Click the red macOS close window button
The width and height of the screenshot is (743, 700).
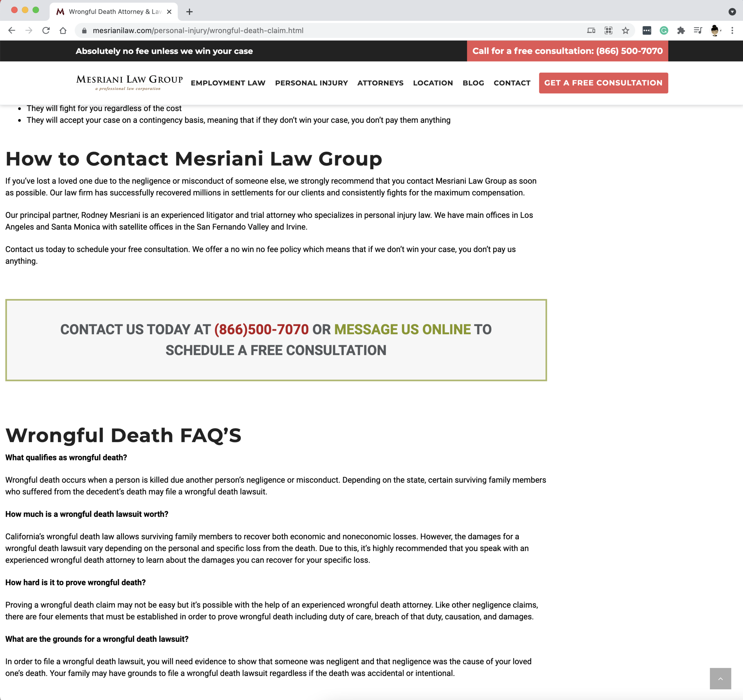pyautogui.click(x=14, y=10)
